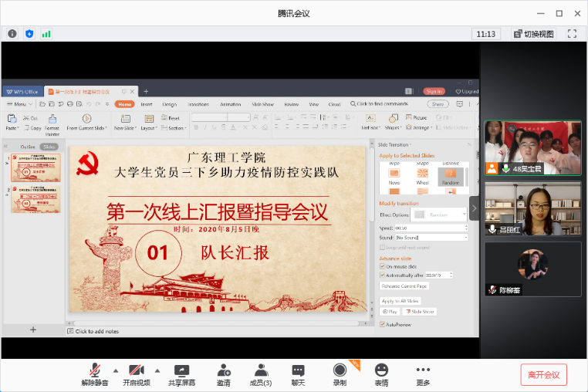Check network status signal bars icon
588x392 pixels.
click(x=46, y=34)
